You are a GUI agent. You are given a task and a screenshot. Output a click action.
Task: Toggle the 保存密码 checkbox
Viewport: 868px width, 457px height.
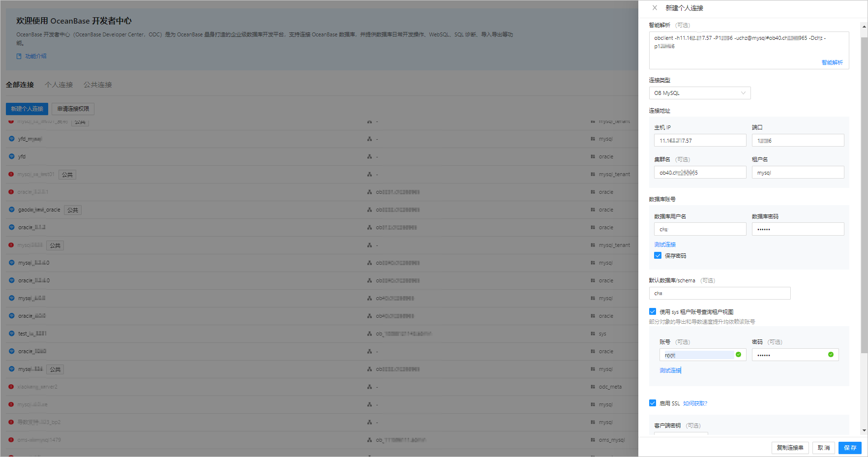[658, 255]
